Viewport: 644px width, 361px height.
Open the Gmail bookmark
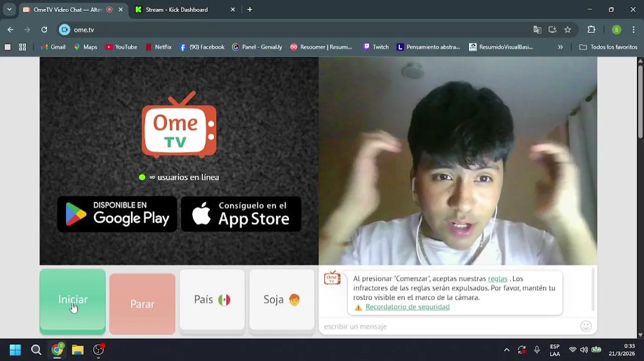(53, 47)
